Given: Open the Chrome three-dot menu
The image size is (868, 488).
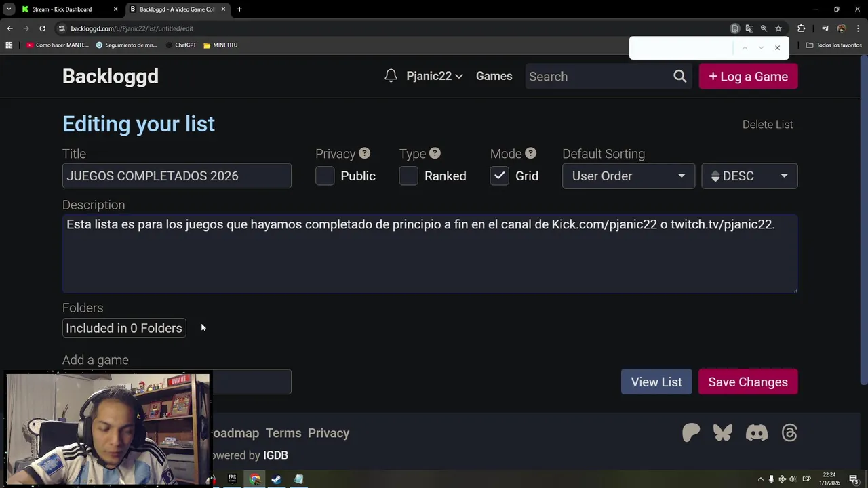Looking at the screenshot, I should [858, 28].
